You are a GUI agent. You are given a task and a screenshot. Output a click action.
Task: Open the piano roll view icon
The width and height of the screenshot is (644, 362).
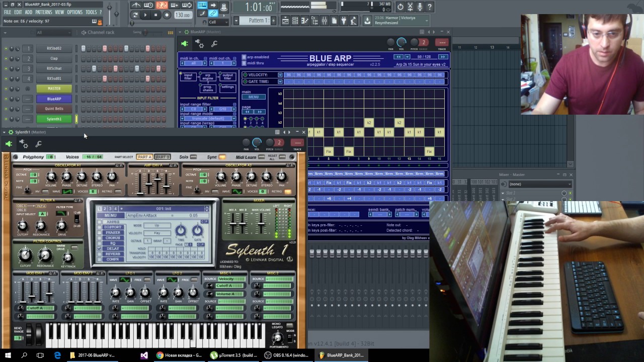(305, 21)
